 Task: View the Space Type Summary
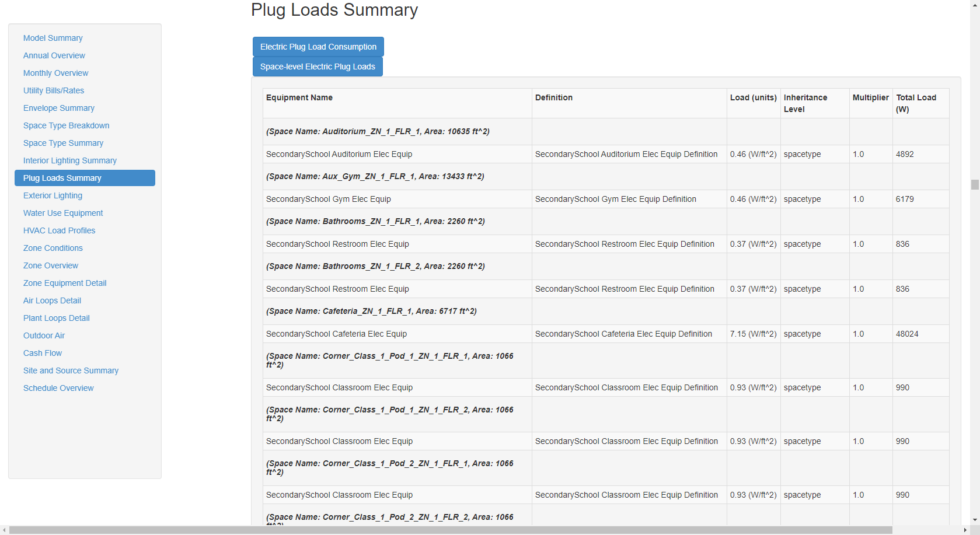point(63,143)
